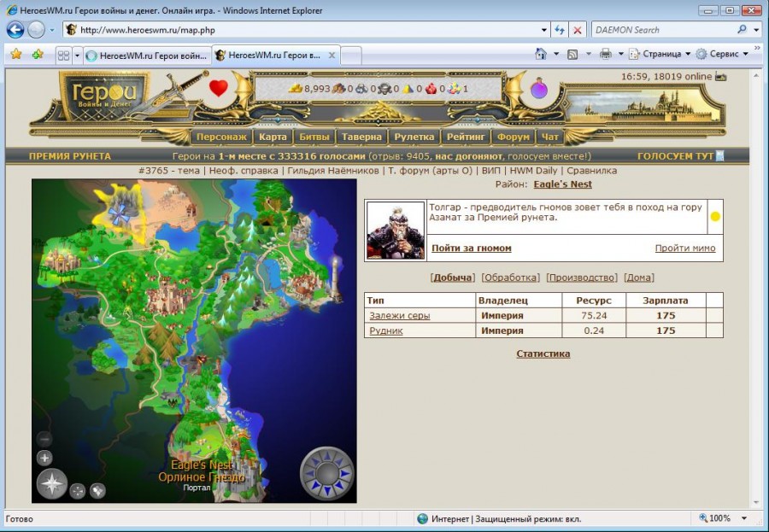This screenshot has height=532, width=769.
Task: Open the Чат menu item
Action: pos(549,137)
